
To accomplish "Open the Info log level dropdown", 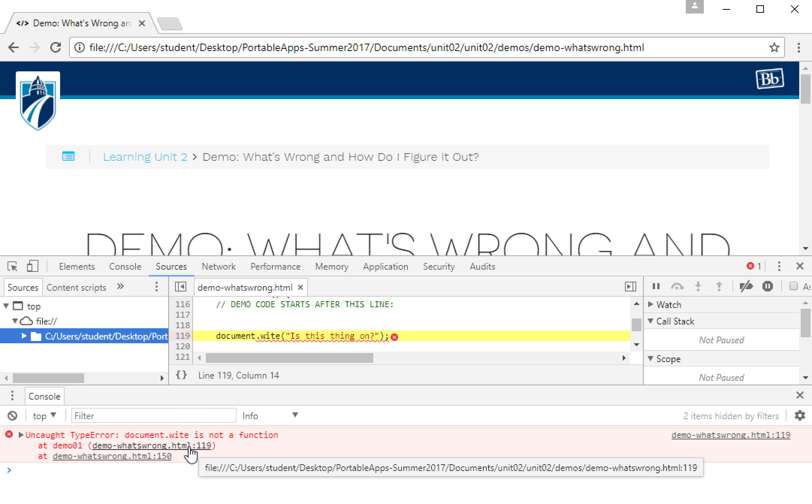I will pyautogui.click(x=270, y=415).
